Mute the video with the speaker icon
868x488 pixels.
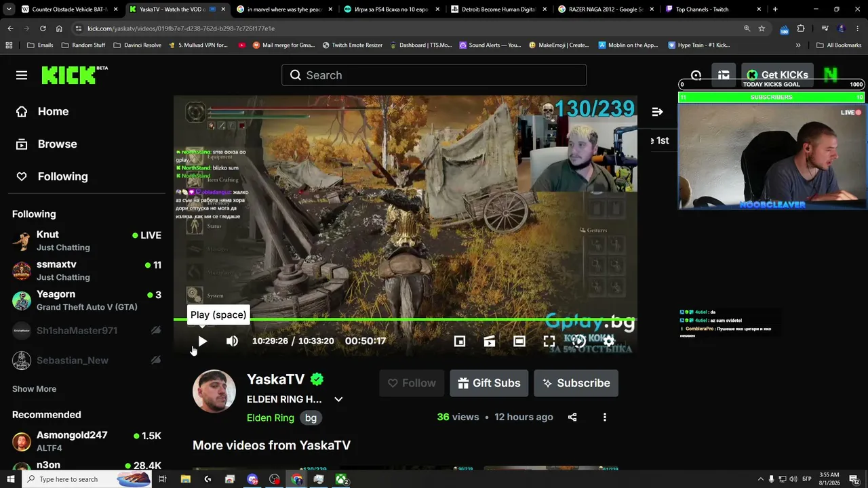pyautogui.click(x=232, y=341)
